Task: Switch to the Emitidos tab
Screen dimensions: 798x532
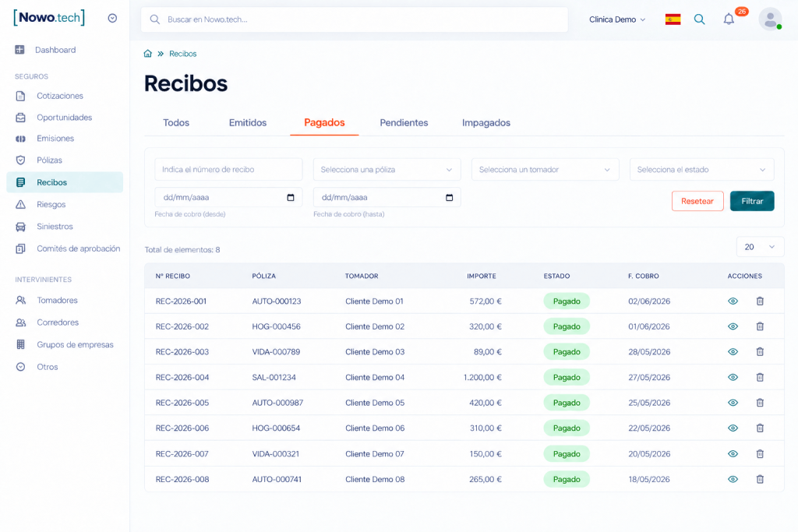Action: click(x=248, y=122)
